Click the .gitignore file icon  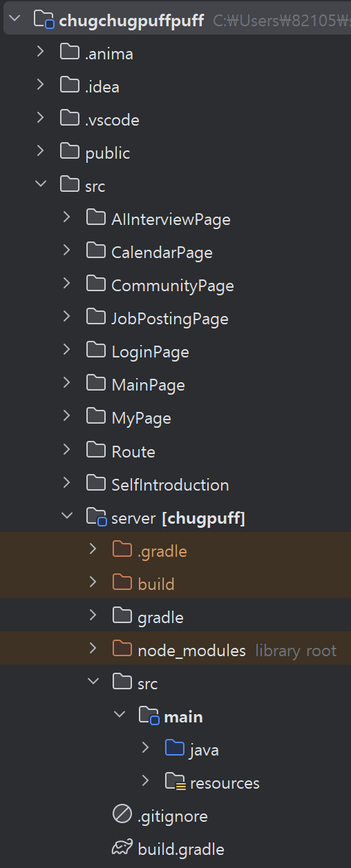pos(122,816)
